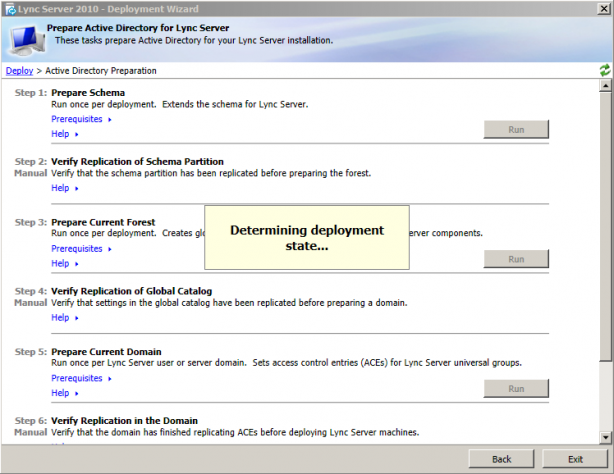Click the vertical scrollbar thumb
Screen dimensions: 614x474
605,226
